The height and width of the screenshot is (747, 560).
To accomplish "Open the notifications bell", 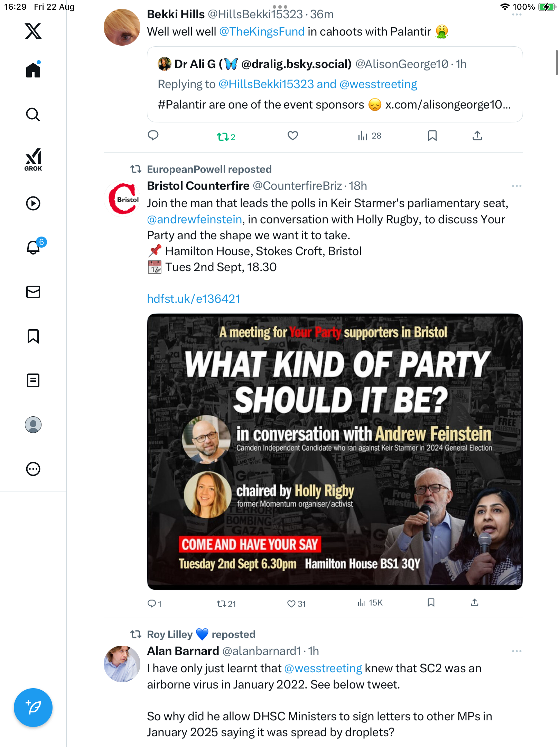I will tap(34, 247).
